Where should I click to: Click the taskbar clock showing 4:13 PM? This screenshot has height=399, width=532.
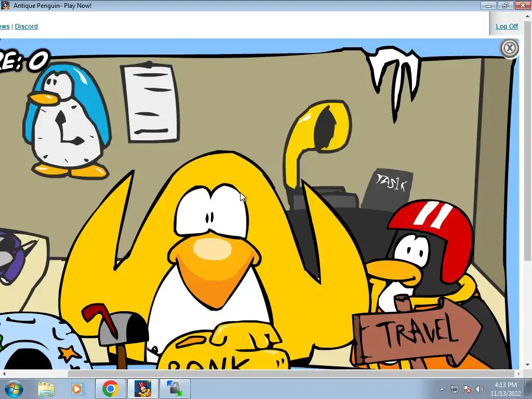point(506,389)
